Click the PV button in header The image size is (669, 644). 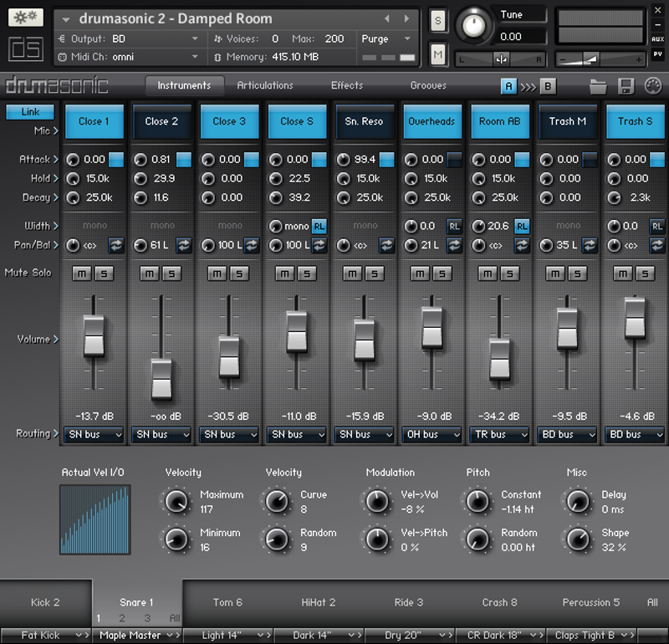[x=657, y=54]
